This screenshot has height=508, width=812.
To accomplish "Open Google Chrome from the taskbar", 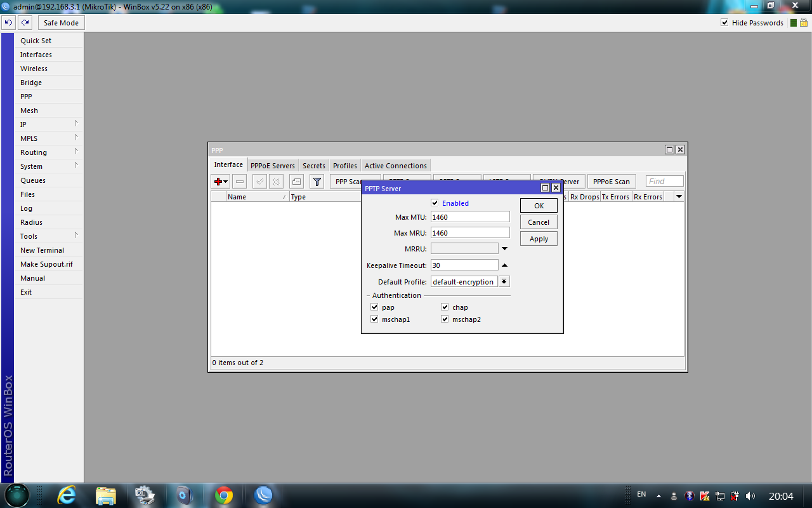I will pyautogui.click(x=223, y=495).
